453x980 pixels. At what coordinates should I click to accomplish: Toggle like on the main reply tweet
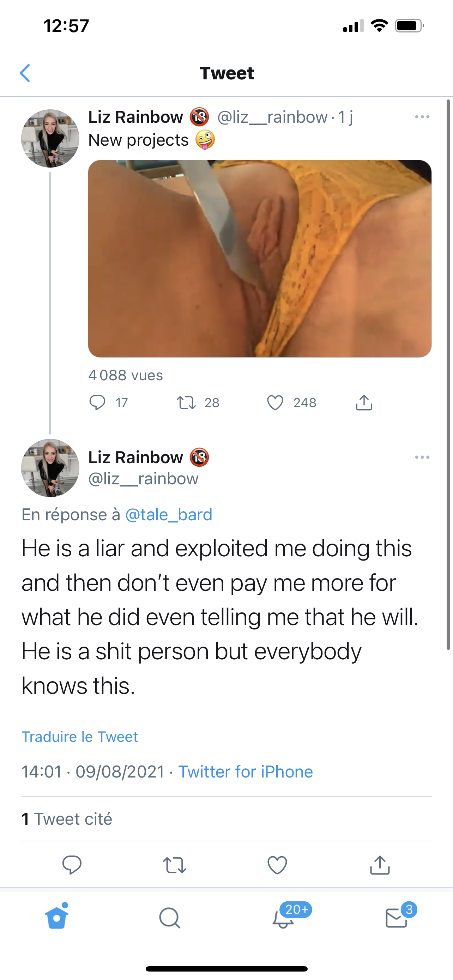(277, 865)
